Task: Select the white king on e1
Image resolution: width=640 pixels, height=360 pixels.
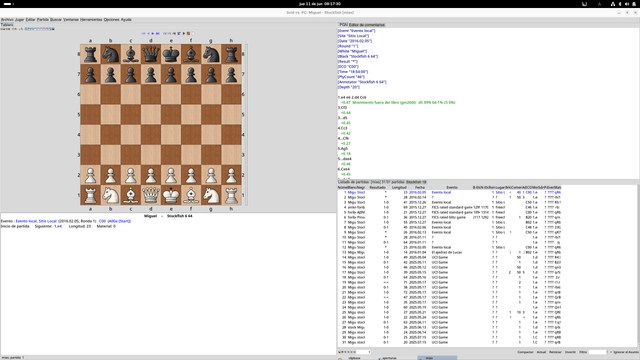Action: point(171,195)
